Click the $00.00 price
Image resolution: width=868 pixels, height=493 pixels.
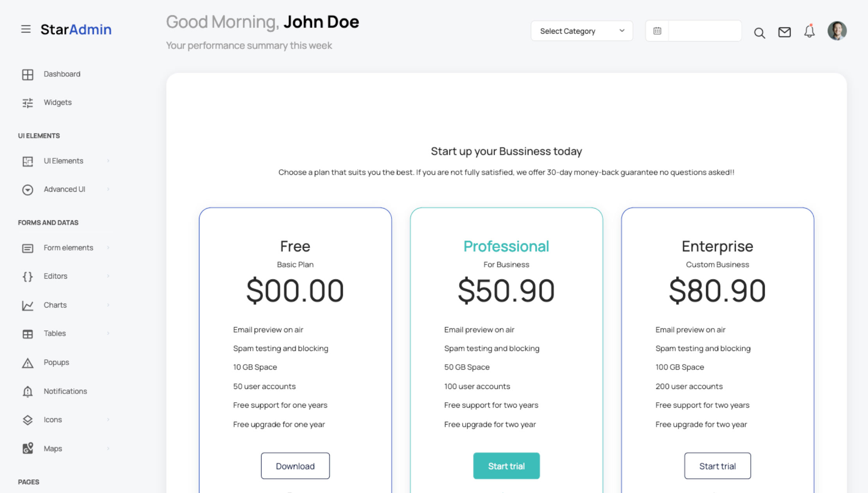click(x=295, y=291)
